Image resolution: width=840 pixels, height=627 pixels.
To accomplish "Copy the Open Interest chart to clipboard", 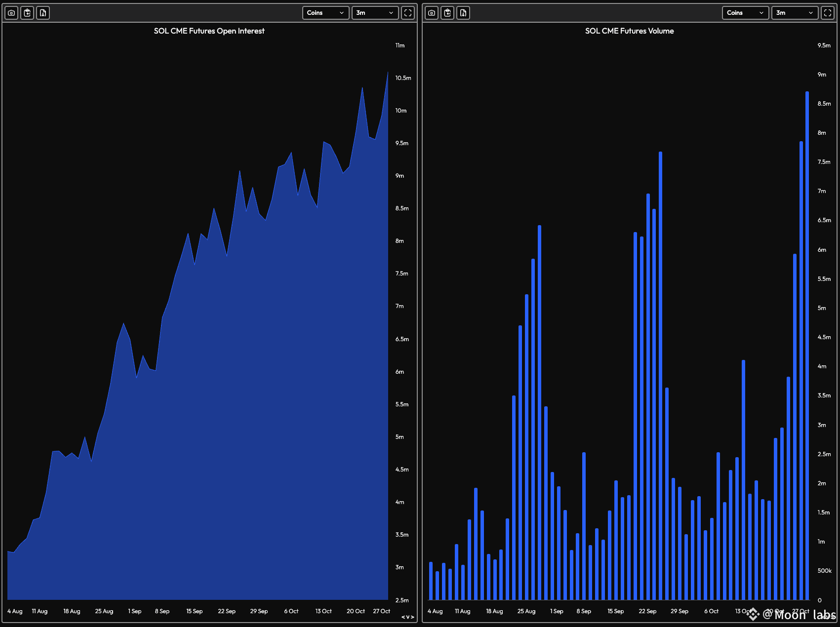I will click(x=27, y=13).
